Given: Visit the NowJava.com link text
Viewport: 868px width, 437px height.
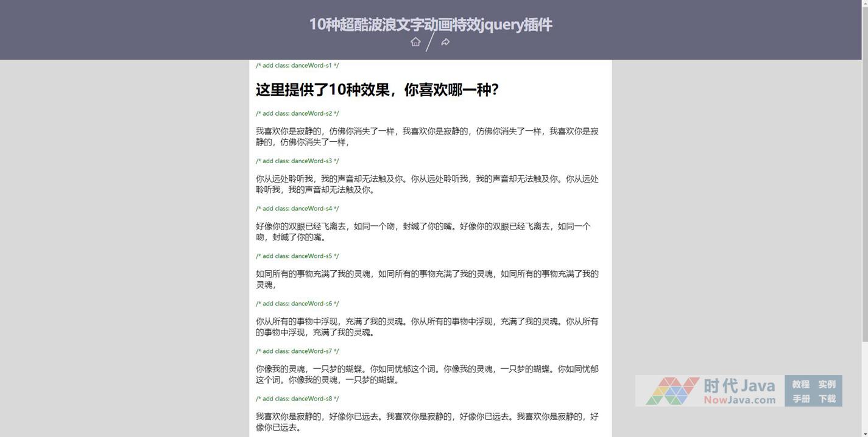Looking at the screenshot, I should [x=739, y=400].
